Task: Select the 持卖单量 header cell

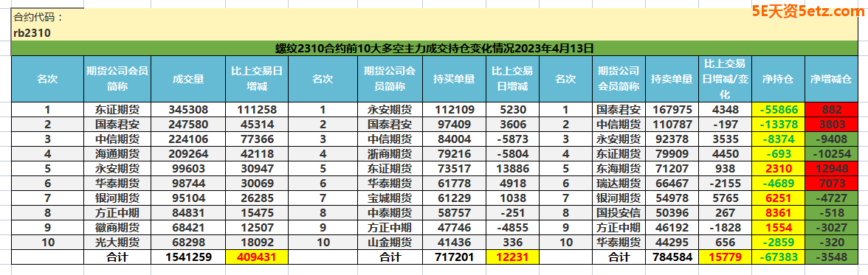Action: point(672,79)
